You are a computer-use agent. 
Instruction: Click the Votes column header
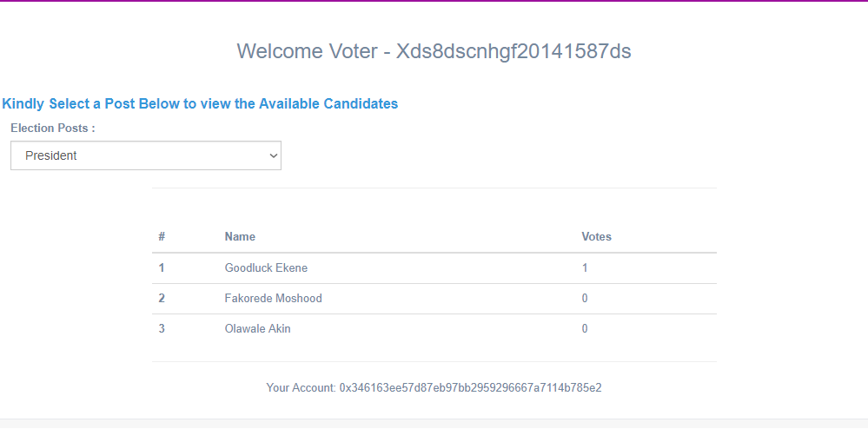coord(596,237)
